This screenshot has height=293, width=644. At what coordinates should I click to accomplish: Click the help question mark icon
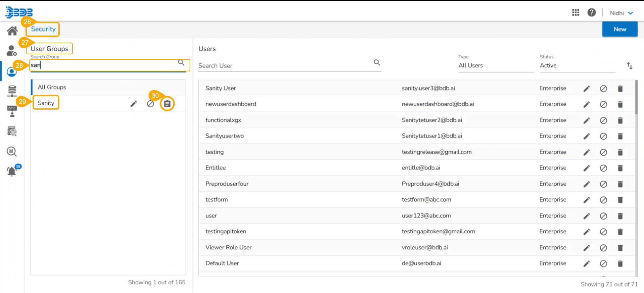click(591, 13)
